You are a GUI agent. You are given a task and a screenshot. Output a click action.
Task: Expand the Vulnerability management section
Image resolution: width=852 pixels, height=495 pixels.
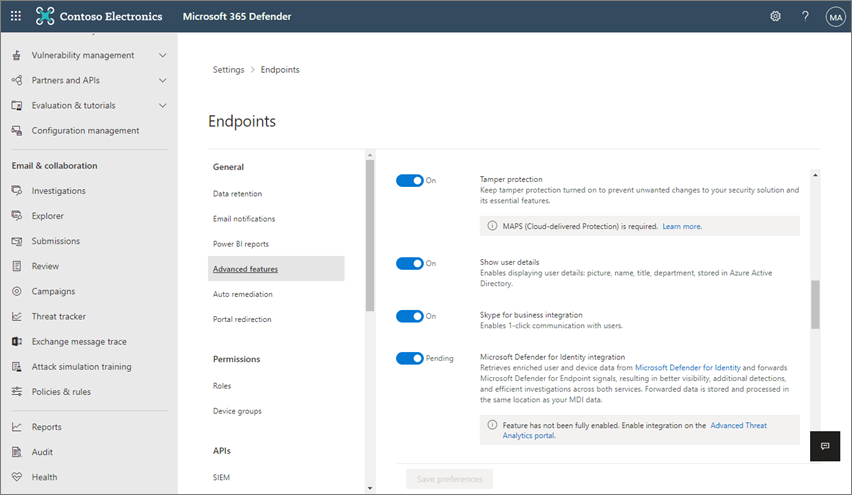(x=162, y=55)
